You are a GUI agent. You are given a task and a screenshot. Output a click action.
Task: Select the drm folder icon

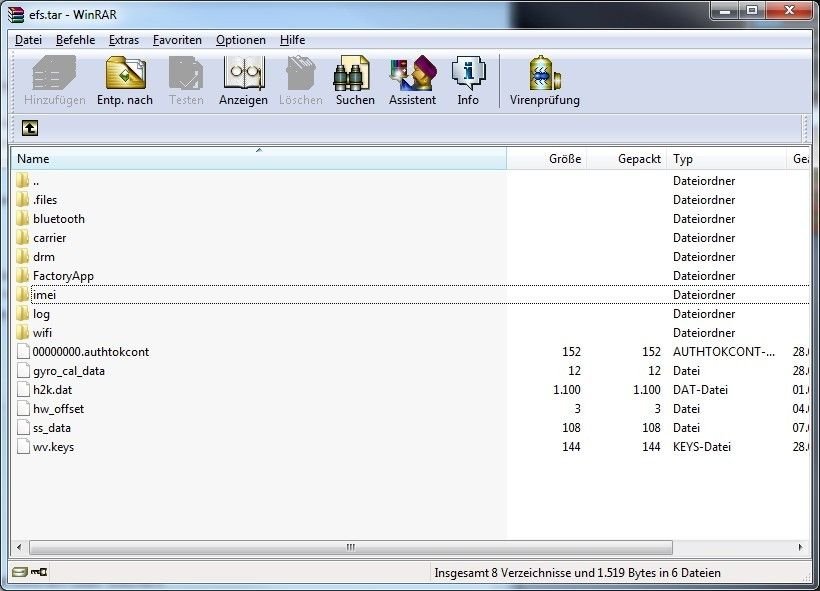click(x=22, y=257)
